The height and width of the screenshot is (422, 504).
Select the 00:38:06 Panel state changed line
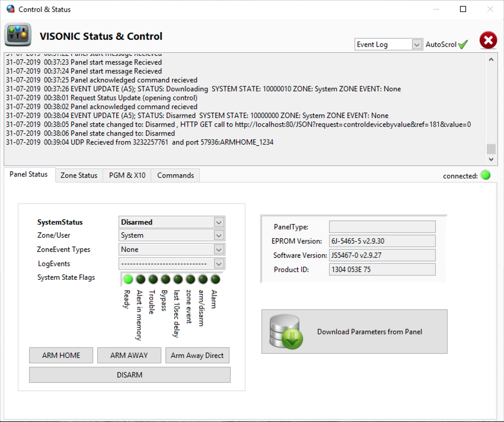pyautogui.click(x=90, y=133)
